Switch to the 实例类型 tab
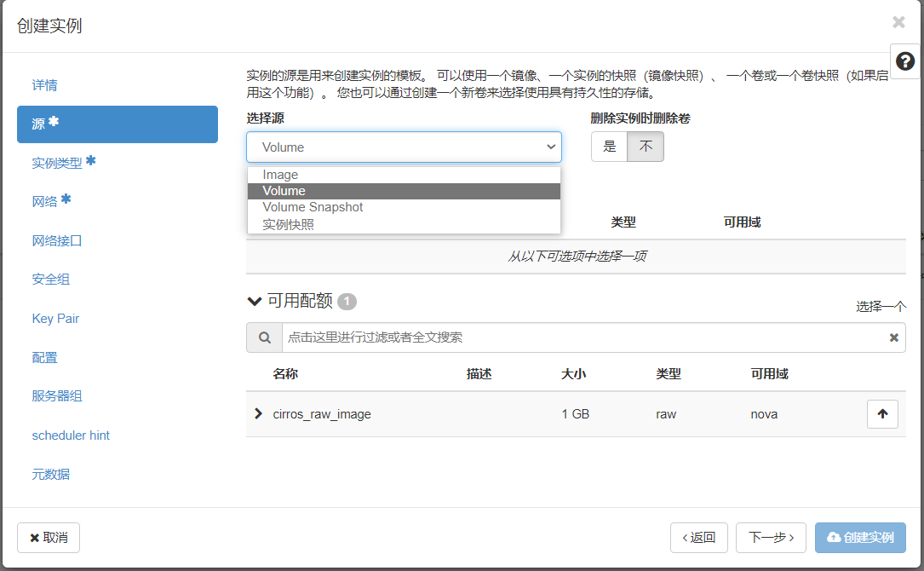924x571 pixels. pyautogui.click(x=57, y=163)
